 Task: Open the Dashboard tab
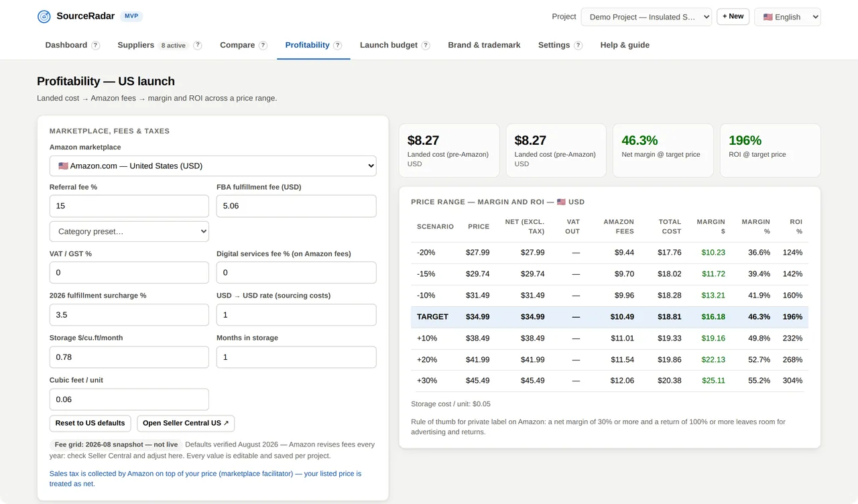point(66,45)
